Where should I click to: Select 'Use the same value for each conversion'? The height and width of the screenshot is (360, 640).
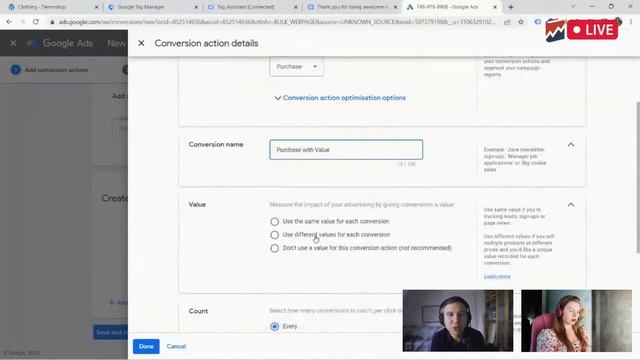coord(274,221)
